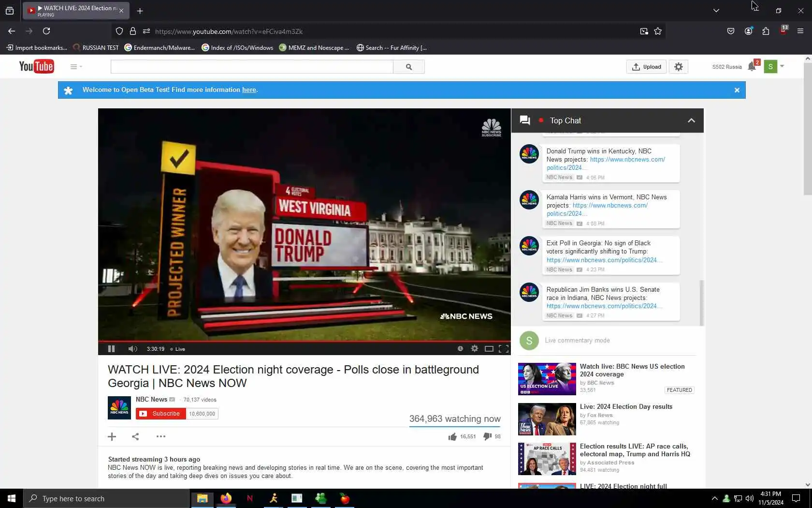Open Georgia exit poll link in chat
Image resolution: width=812 pixels, height=508 pixels.
604,260
